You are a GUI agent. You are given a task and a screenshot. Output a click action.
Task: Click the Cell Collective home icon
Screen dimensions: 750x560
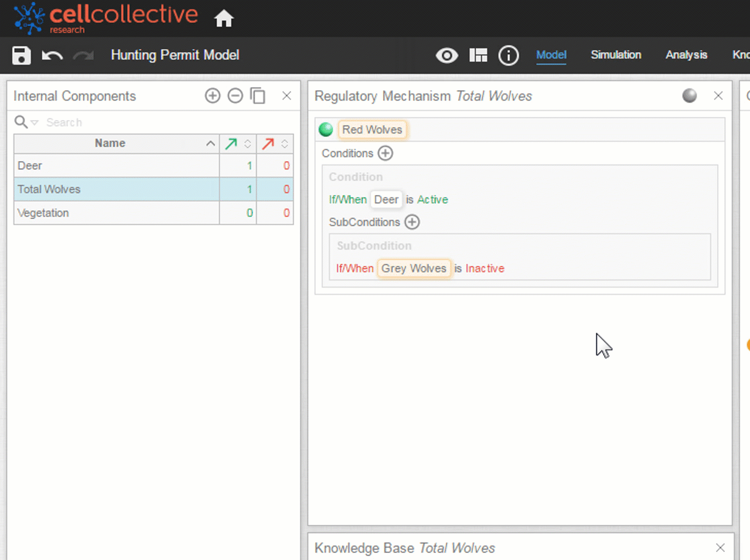pyautogui.click(x=224, y=19)
